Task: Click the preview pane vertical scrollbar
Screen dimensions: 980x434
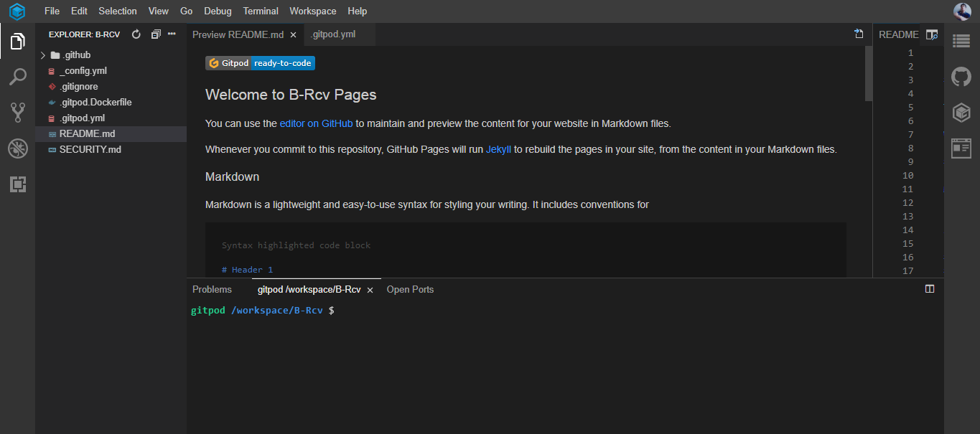Action: click(869, 74)
